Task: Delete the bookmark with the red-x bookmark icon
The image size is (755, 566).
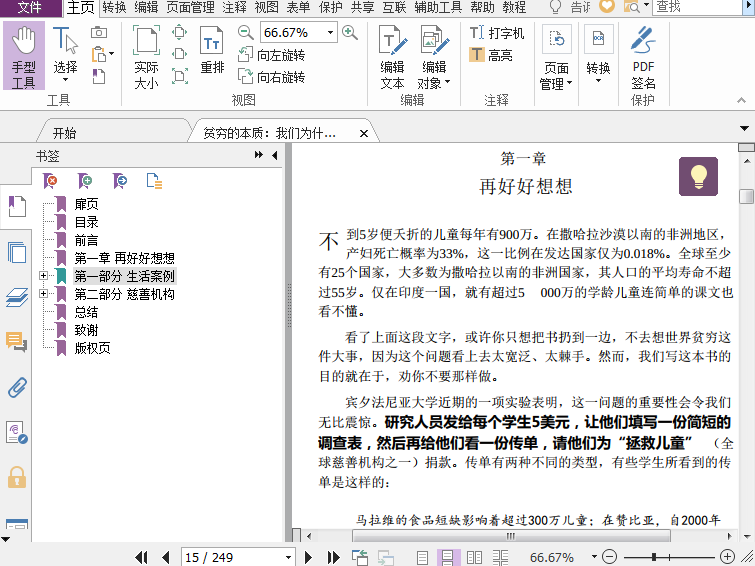Action: (x=50, y=181)
